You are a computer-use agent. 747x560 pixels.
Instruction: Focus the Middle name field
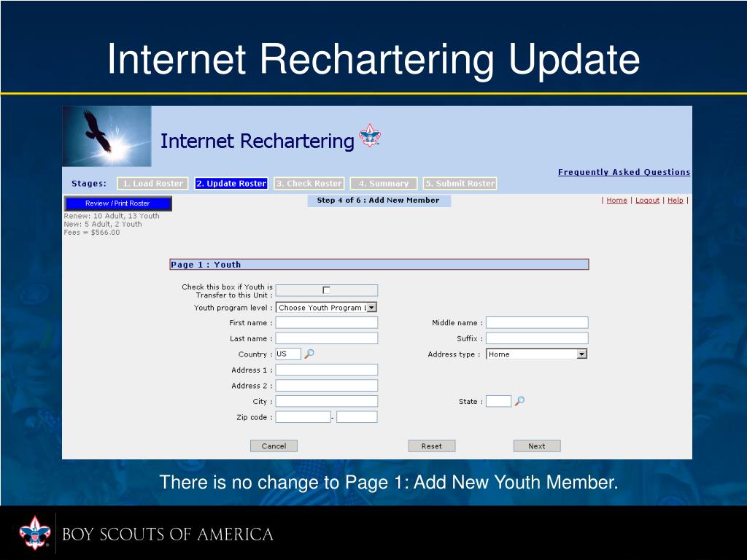537,322
